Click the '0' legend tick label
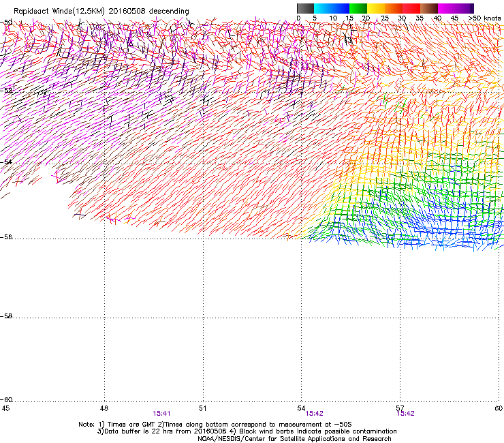Image resolution: width=504 pixels, height=443 pixels. [x=298, y=18]
